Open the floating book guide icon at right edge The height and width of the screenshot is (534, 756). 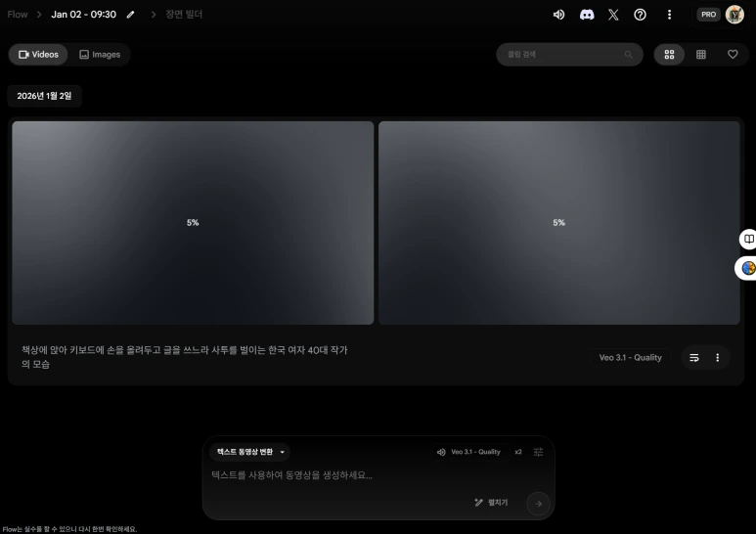(748, 239)
